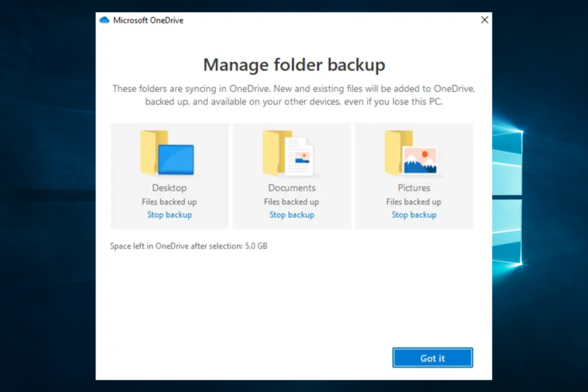Stop backup for the Pictures folder
The height and width of the screenshot is (392, 588).
tap(414, 215)
